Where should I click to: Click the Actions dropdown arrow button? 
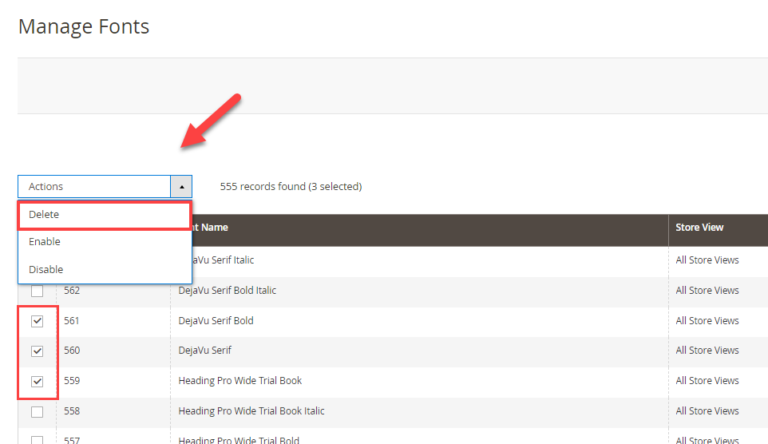pos(181,187)
